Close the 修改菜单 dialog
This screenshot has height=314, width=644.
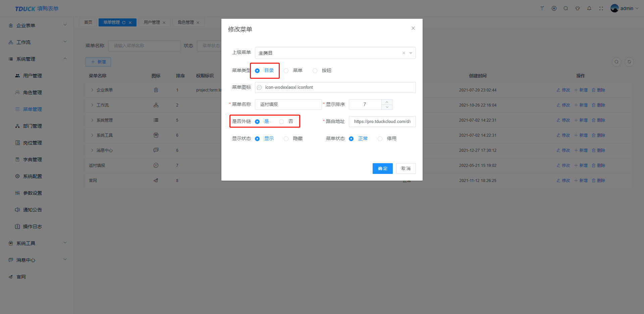[413, 28]
